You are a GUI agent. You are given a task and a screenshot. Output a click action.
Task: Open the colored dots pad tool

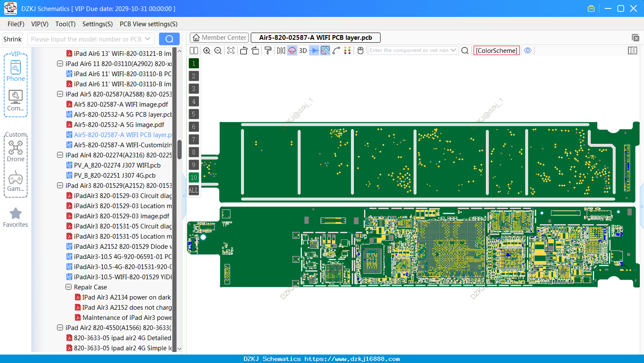click(x=348, y=50)
